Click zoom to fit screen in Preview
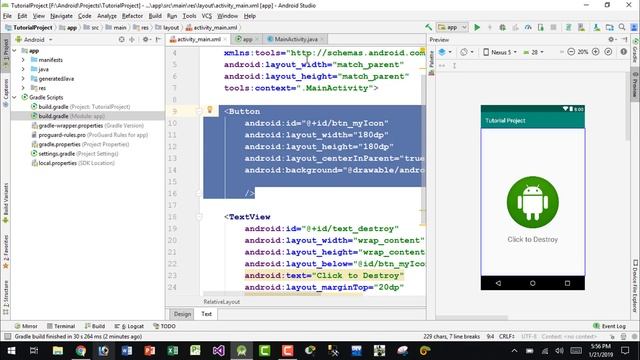The height and width of the screenshot is (360, 640). [x=608, y=52]
